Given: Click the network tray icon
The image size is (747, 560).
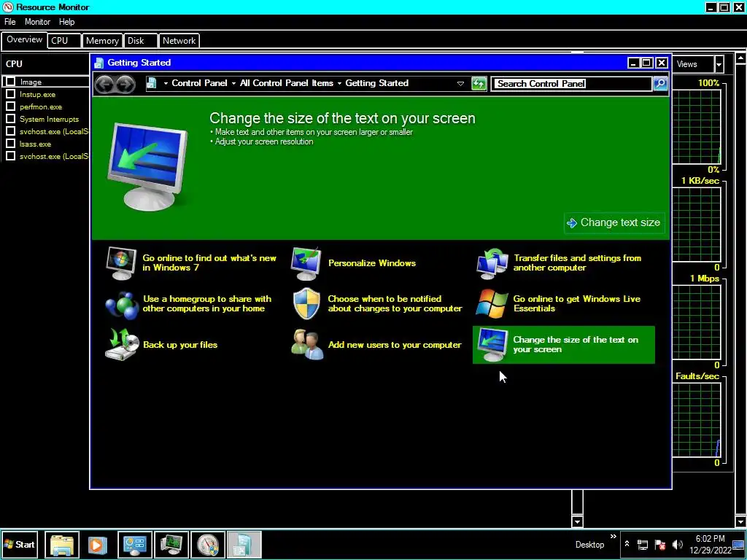Looking at the screenshot, I should point(643,545).
